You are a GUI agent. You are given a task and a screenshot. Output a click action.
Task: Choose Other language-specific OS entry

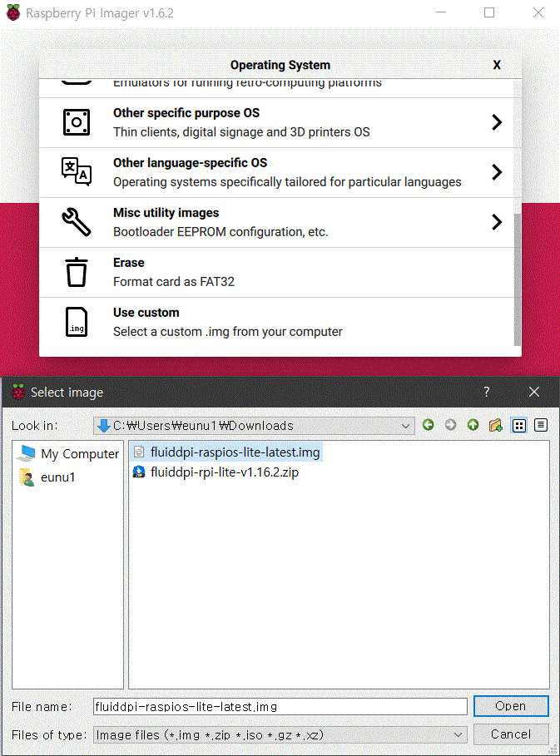tap(276, 173)
